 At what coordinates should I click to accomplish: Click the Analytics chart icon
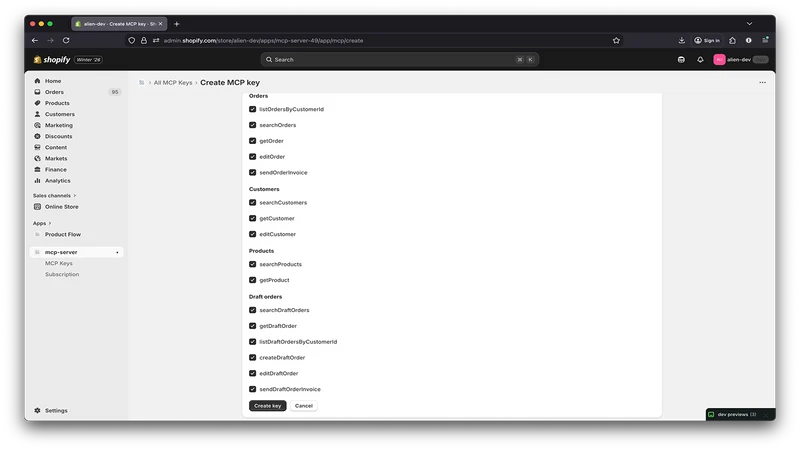point(37,181)
